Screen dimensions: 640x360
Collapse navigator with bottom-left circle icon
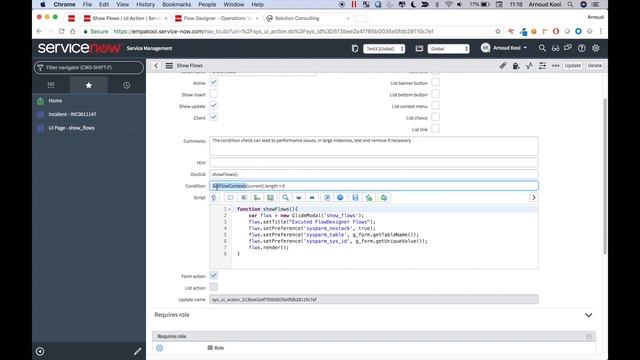(x=40, y=351)
